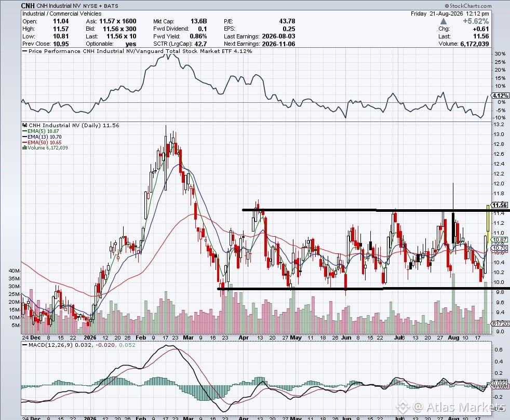Click the Volume value 6,172,039 in header
The image size is (510, 420).
pos(475,44)
